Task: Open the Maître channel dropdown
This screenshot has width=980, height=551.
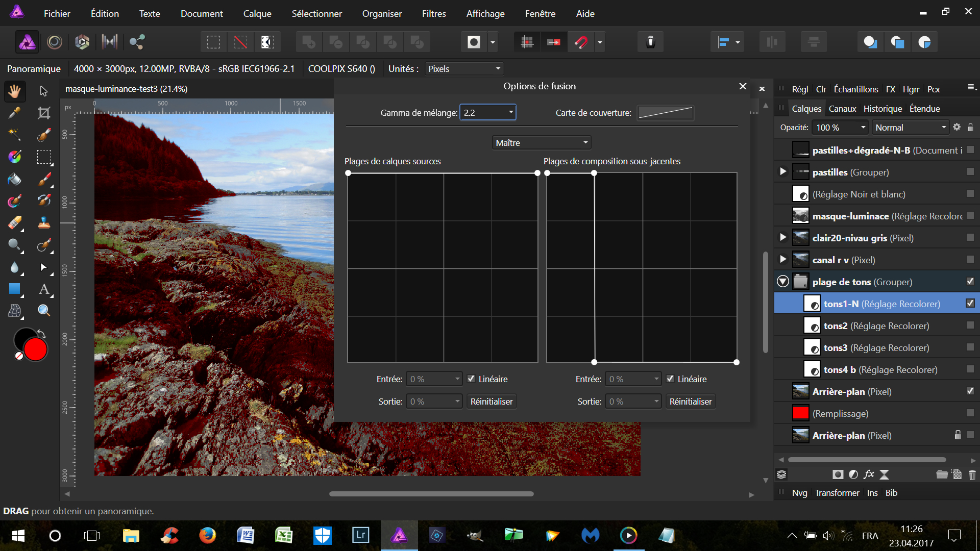Action: click(x=541, y=142)
